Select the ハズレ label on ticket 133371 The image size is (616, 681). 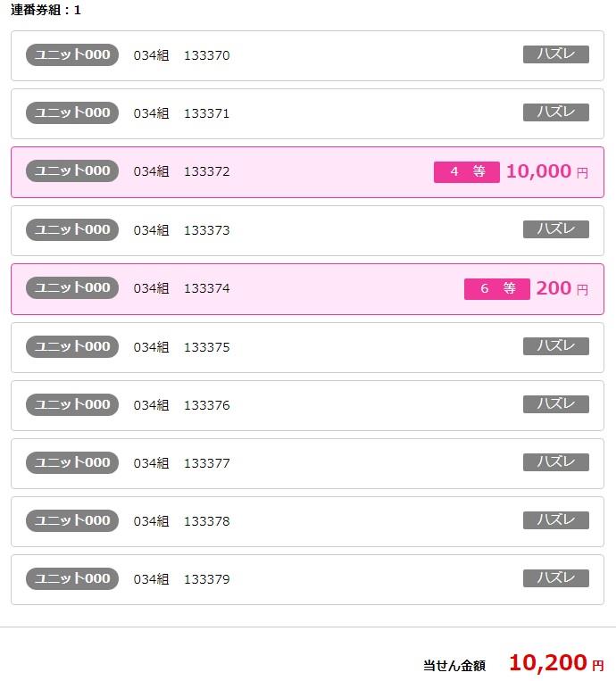pos(555,112)
